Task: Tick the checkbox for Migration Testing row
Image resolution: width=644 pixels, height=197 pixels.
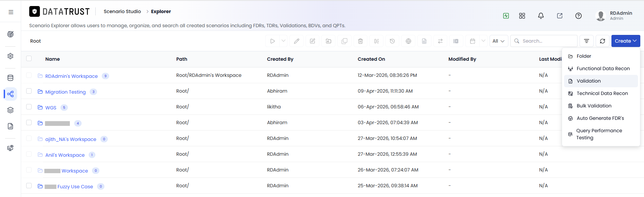Action: click(x=29, y=91)
